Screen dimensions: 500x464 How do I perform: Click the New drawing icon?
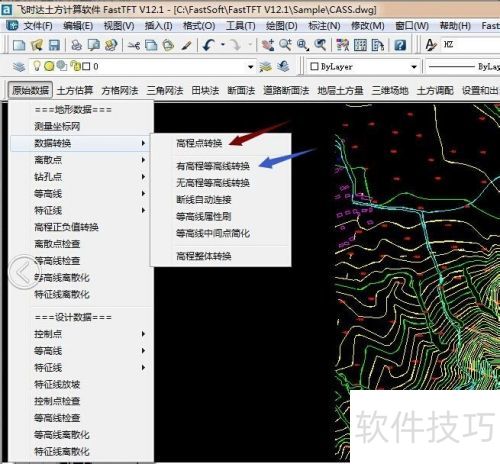pyautogui.click(x=19, y=45)
